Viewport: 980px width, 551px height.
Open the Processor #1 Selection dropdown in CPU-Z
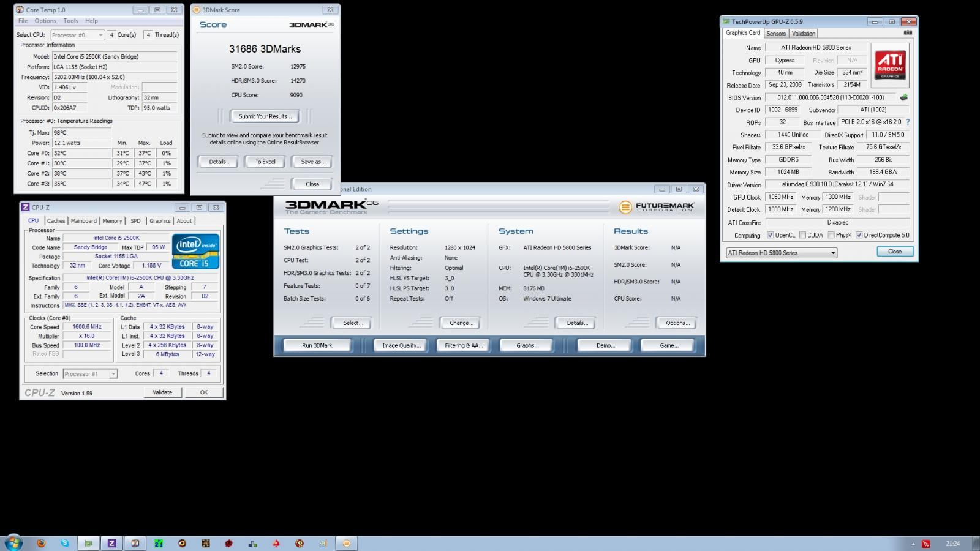click(90, 373)
